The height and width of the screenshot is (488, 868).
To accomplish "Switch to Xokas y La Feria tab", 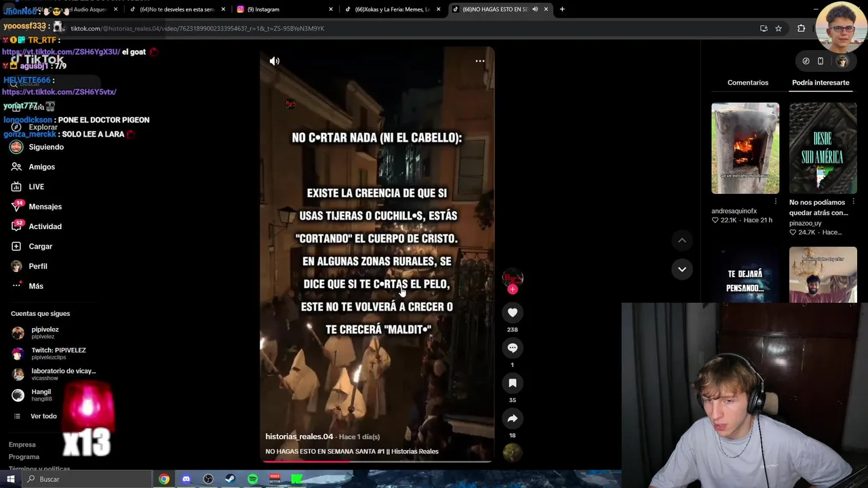I will (x=393, y=9).
